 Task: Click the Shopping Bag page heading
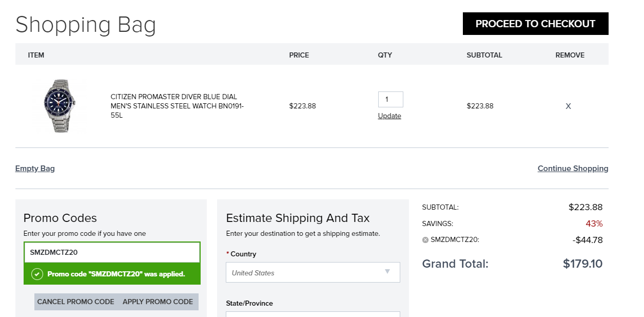(86, 25)
